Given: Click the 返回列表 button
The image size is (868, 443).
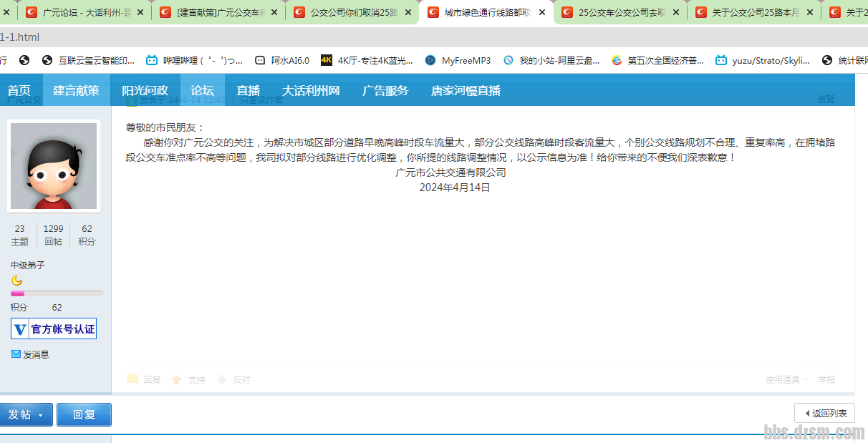Looking at the screenshot, I should pyautogui.click(x=824, y=413).
